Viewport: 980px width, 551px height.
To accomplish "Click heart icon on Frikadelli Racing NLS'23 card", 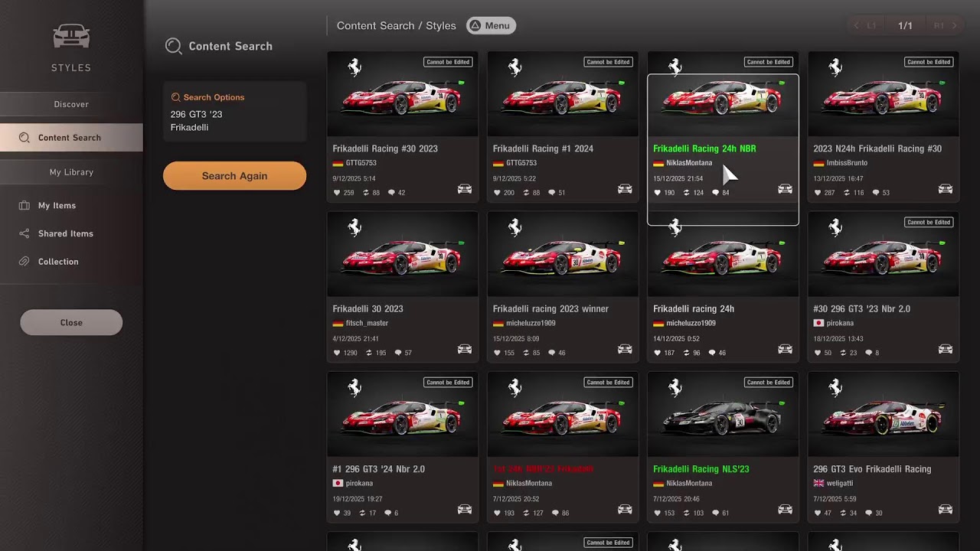I will (658, 513).
